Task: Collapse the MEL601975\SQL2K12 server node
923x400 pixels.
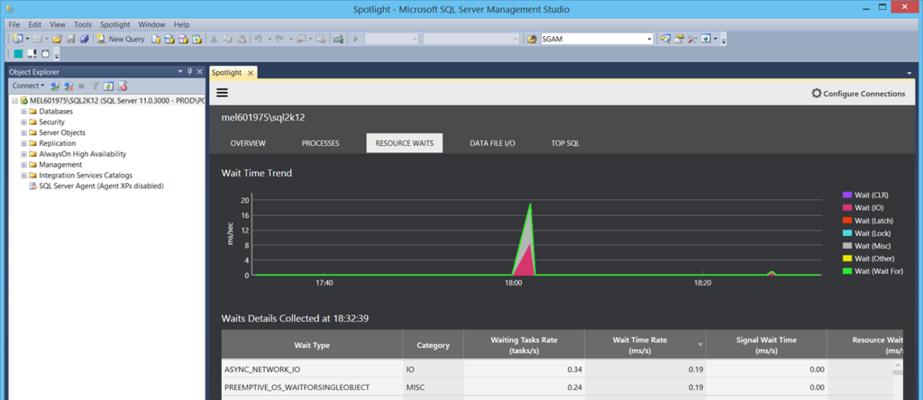Action: pos(14,101)
